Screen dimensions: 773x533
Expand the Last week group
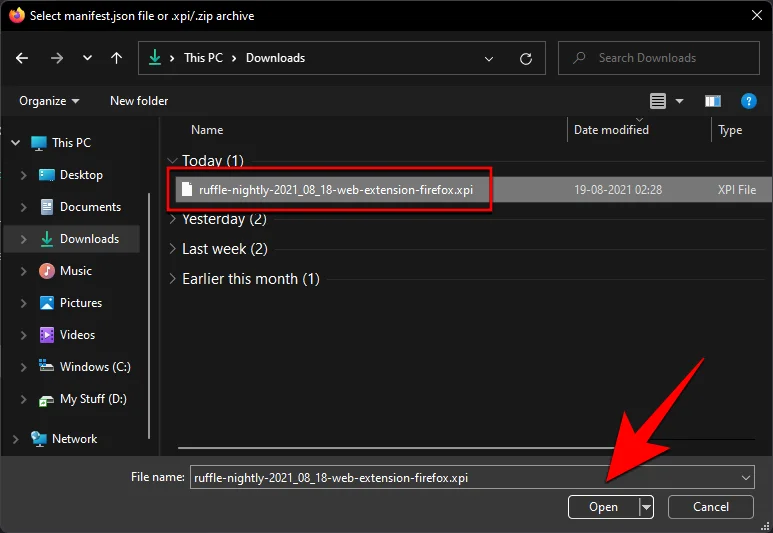[x=173, y=249]
